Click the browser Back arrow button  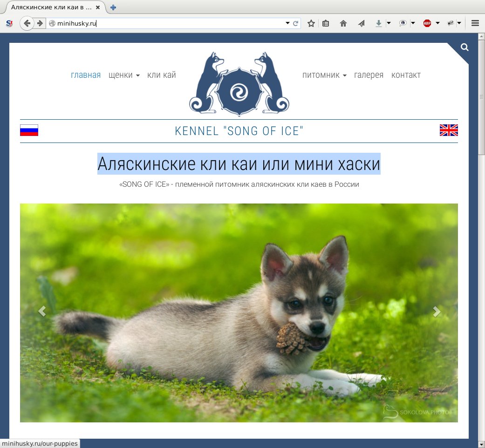tap(27, 23)
